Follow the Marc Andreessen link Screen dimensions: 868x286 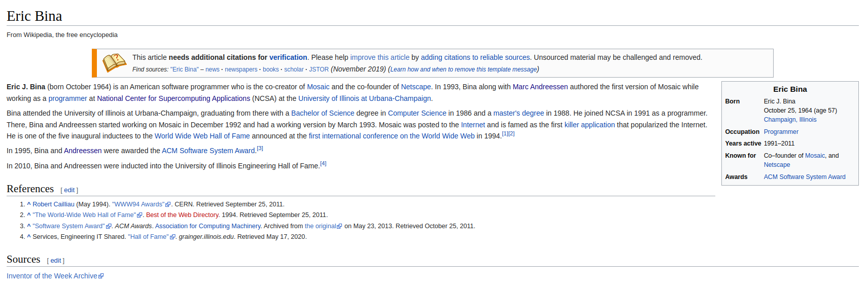click(540, 87)
